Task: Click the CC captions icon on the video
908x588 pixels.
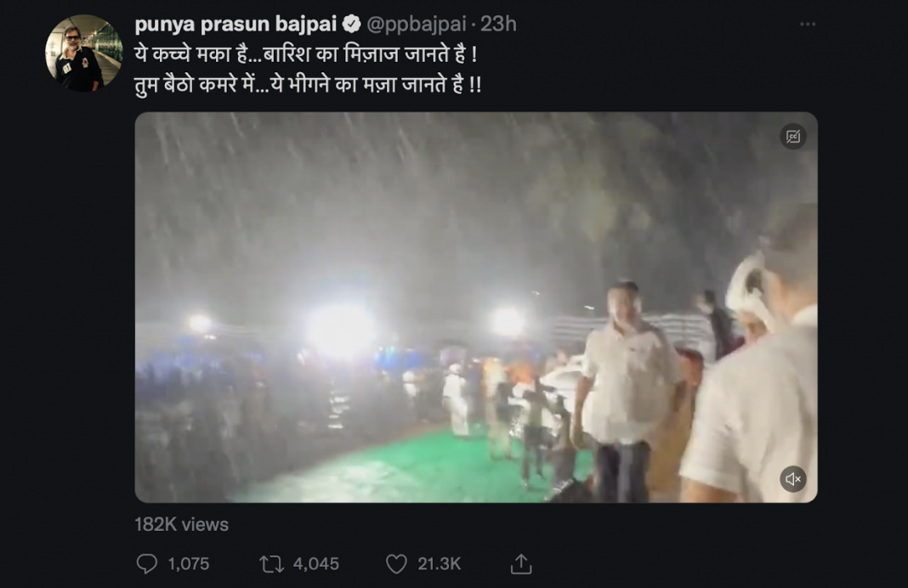Action: click(x=792, y=134)
